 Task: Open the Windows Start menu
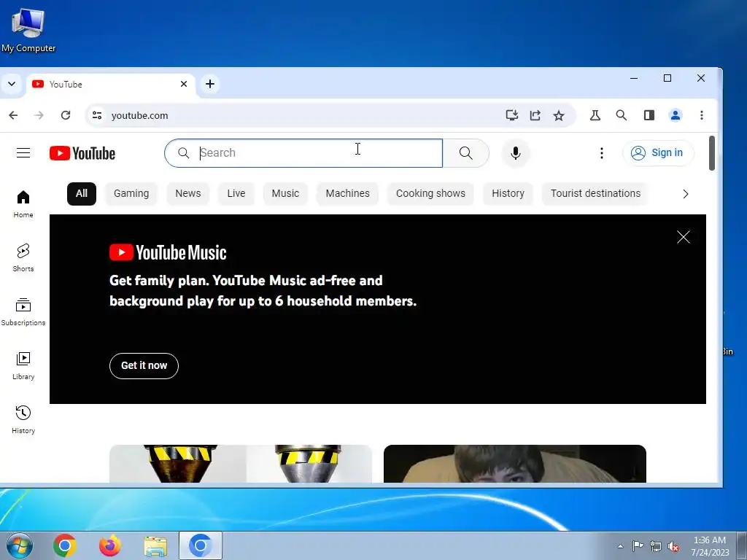[x=20, y=545]
